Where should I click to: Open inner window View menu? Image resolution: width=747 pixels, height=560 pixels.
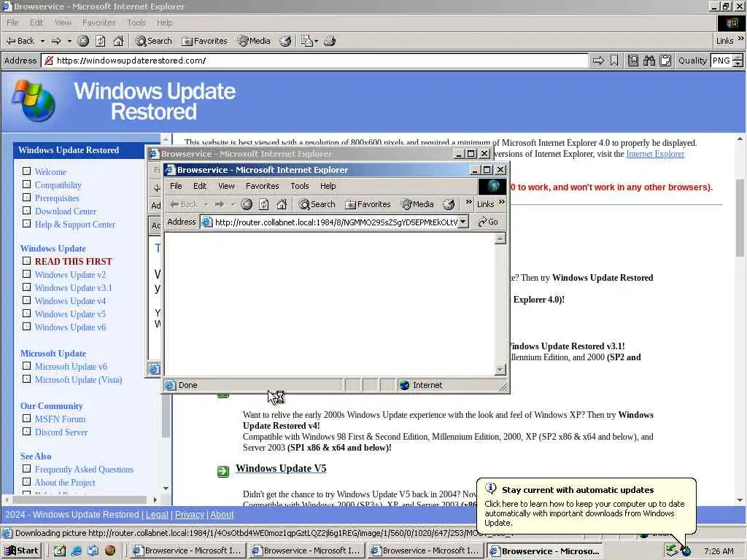coord(226,186)
